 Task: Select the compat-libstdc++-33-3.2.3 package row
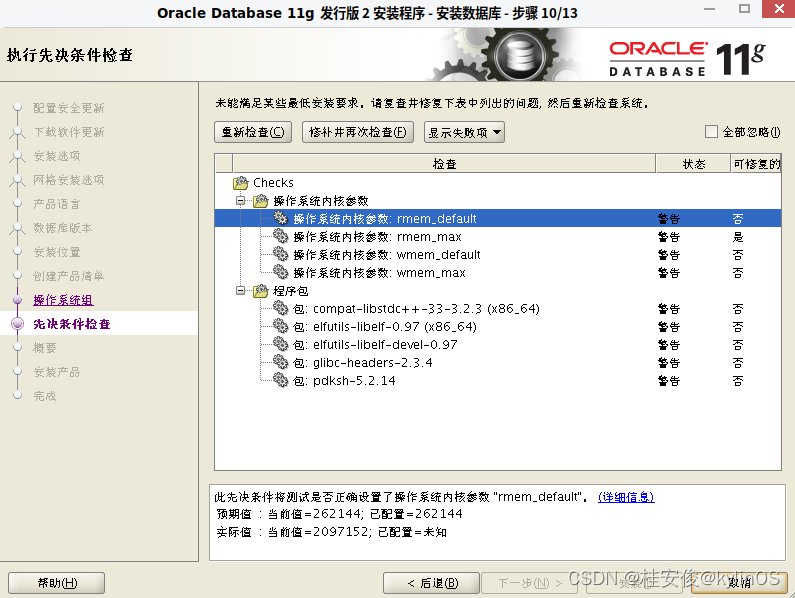pyautogui.click(x=497, y=308)
